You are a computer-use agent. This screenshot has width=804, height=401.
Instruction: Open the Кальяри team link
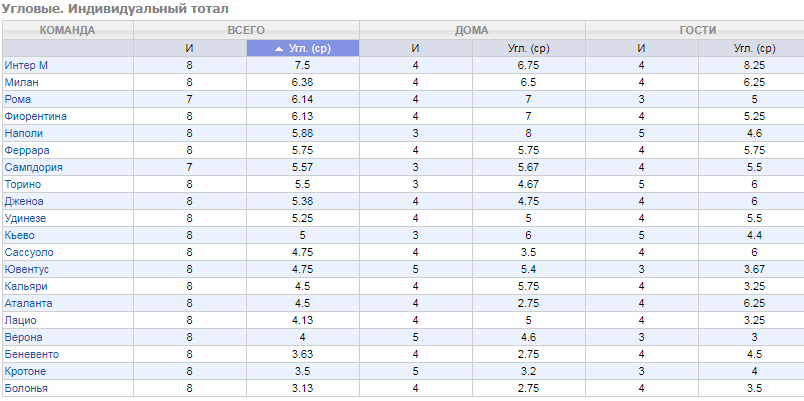click(26, 286)
